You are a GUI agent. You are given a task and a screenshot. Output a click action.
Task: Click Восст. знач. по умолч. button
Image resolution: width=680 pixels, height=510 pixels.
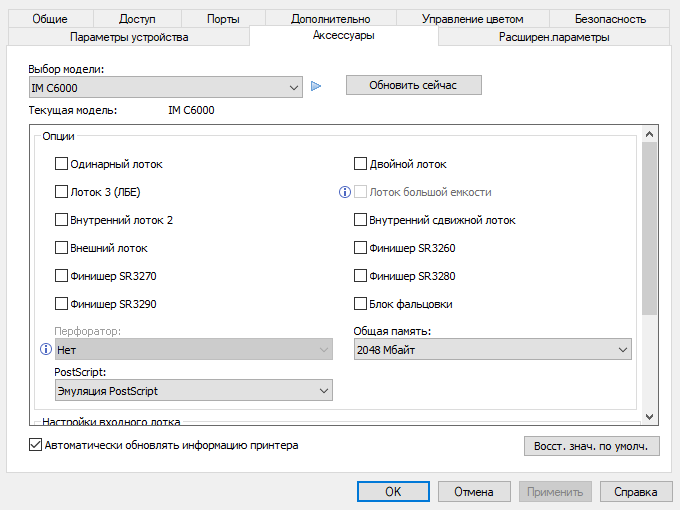[591, 446]
